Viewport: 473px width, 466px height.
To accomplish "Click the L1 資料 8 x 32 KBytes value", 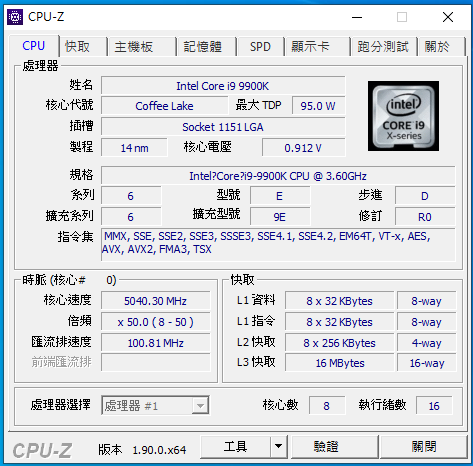I will 339,301.
